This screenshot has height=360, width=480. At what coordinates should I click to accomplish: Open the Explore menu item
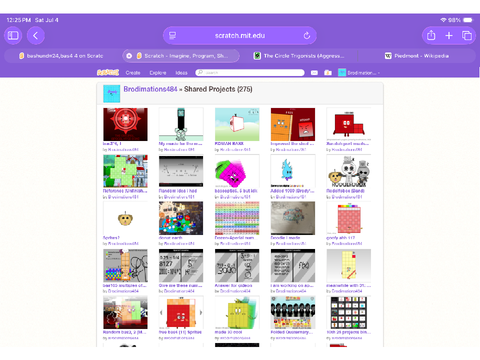[x=158, y=73]
